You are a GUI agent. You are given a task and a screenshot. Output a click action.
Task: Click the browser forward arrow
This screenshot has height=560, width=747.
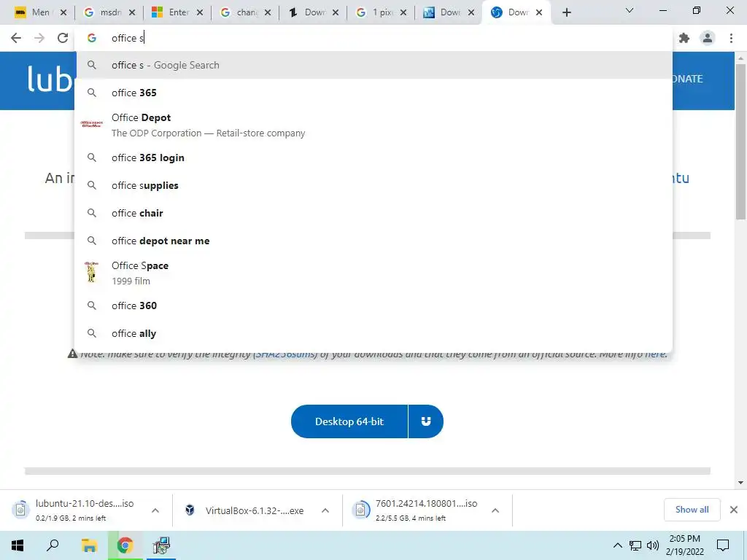[39, 38]
